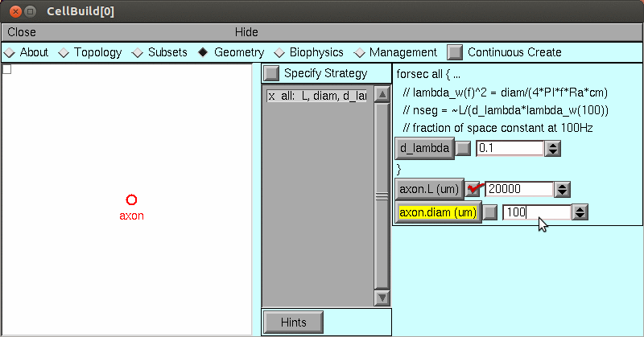The height and width of the screenshot is (337, 644).
Task: Click the red axon soma circle
Action: click(131, 199)
